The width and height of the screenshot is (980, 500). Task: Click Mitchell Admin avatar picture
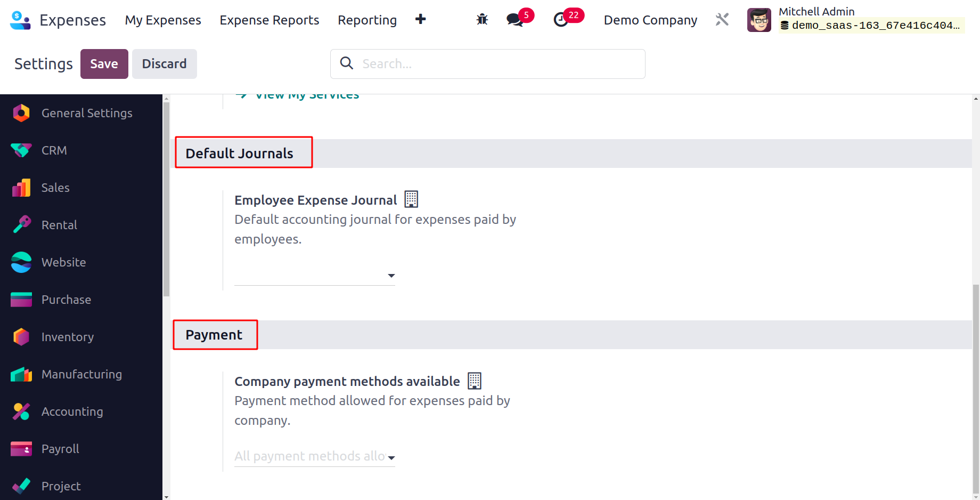[759, 20]
